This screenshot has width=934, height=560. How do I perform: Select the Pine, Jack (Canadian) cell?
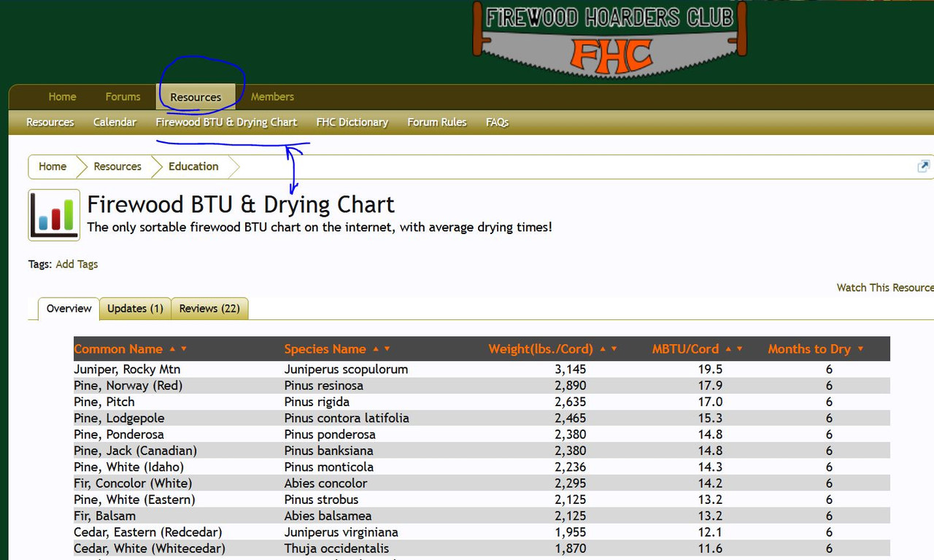coord(135,451)
